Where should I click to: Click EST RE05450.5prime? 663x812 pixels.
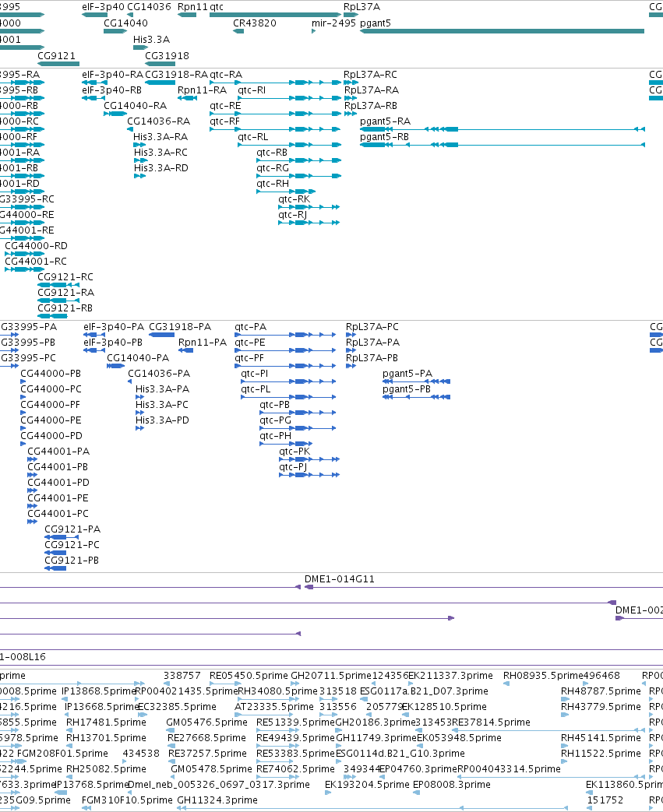(249, 675)
